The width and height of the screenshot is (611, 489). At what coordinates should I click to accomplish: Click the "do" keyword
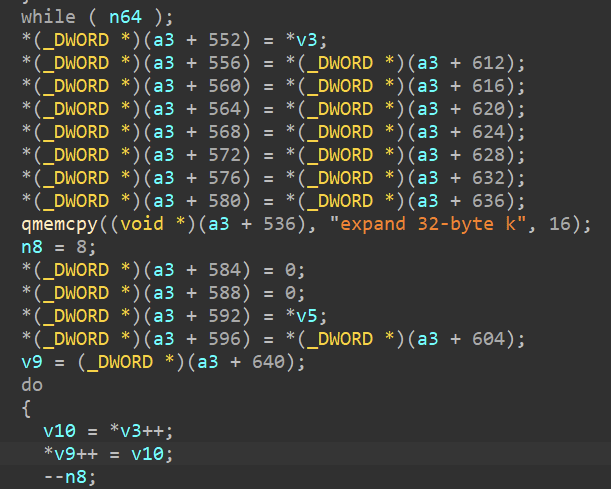click(x=32, y=384)
